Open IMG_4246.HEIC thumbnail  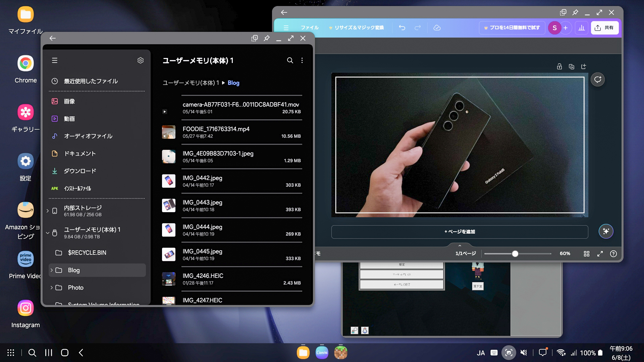coord(169,279)
